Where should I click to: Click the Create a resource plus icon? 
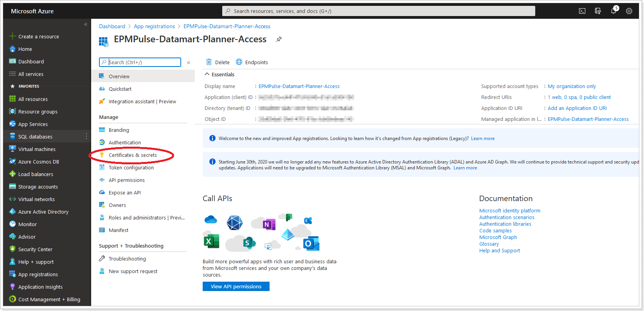click(x=13, y=36)
